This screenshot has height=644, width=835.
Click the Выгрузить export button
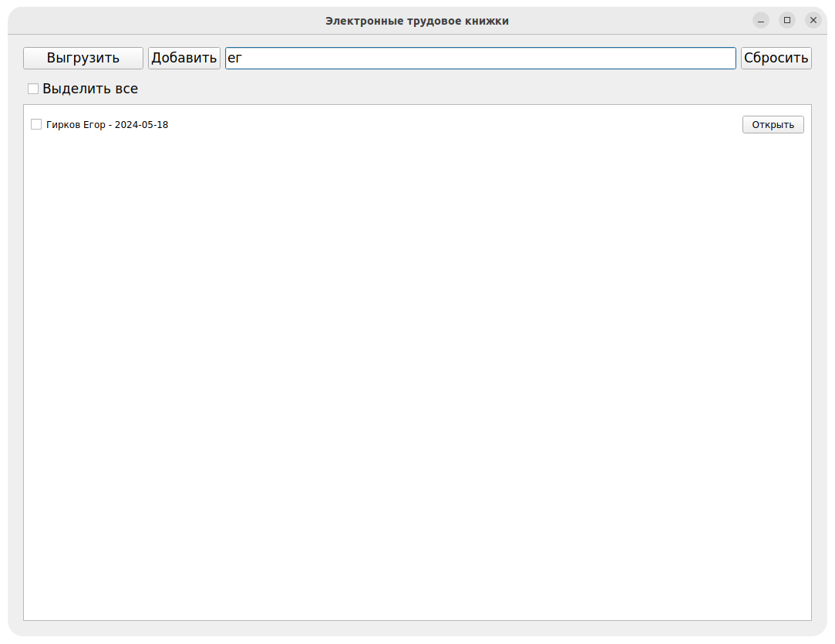pos(83,58)
